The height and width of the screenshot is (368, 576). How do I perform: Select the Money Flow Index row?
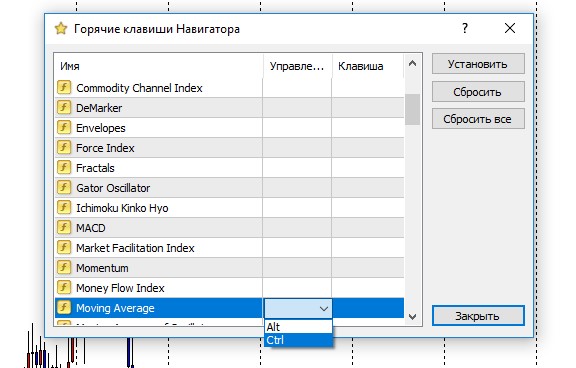(229, 288)
